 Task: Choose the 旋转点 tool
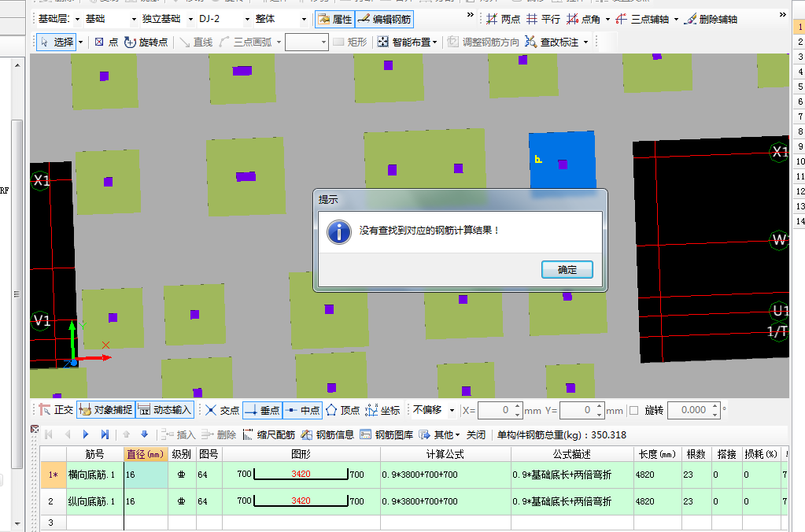[146, 42]
